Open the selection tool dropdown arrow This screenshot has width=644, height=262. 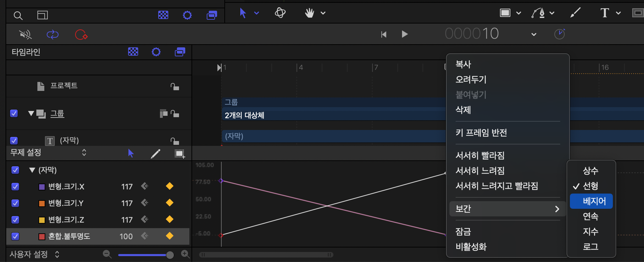click(257, 13)
